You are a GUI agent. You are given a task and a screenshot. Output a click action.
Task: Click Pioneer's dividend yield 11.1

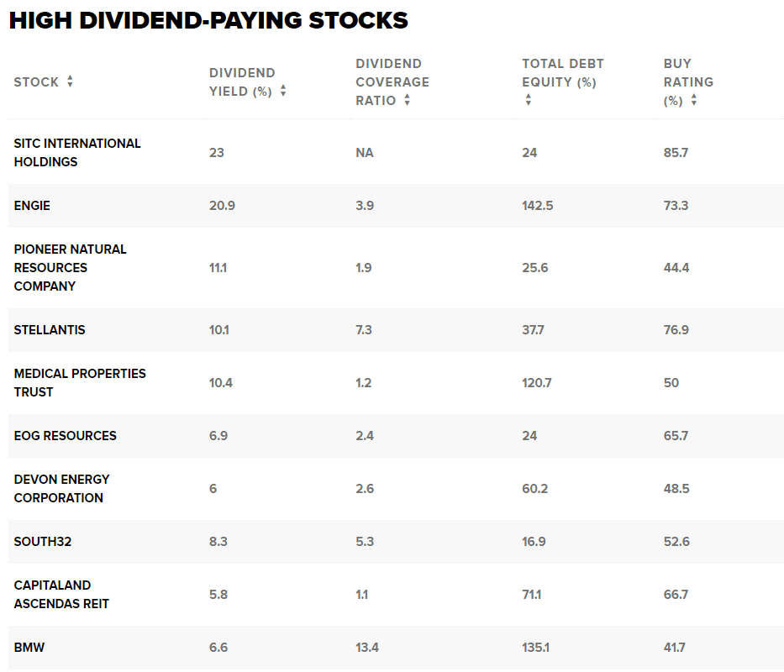pyautogui.click(x=218, y=267)
